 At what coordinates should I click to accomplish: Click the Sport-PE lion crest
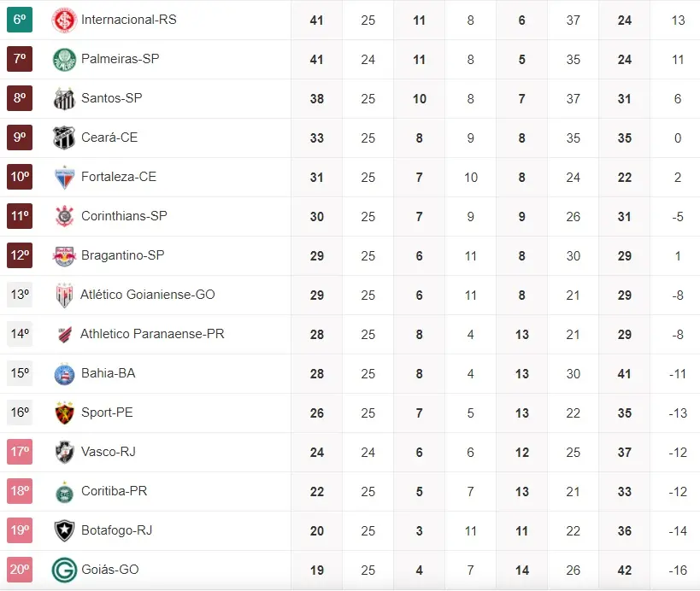(64, 413)
